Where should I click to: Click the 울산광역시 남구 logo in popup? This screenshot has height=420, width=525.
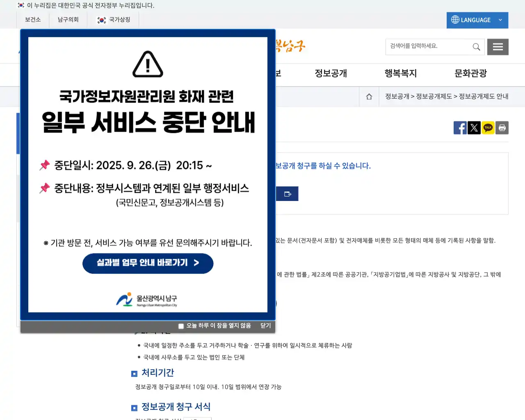(x=147, y=300)
